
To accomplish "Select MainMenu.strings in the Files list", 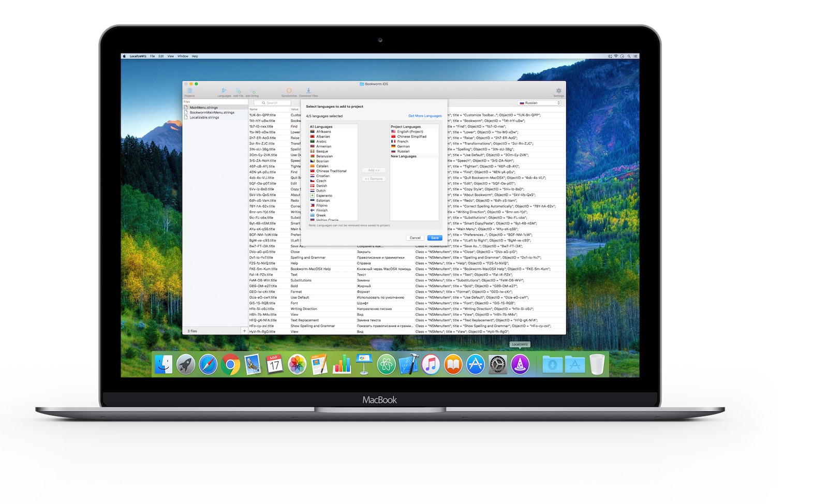I will (x=215, y=108).
